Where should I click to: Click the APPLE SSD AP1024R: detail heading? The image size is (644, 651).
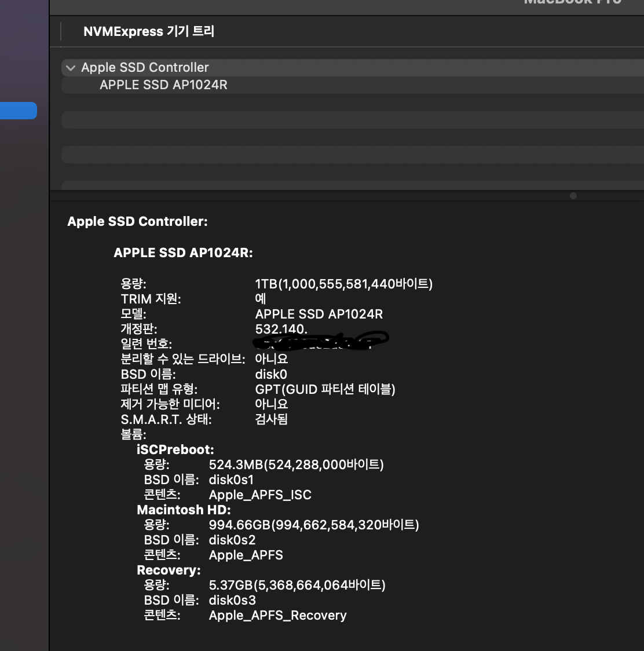pyautogui.click(x=183, y=253)
